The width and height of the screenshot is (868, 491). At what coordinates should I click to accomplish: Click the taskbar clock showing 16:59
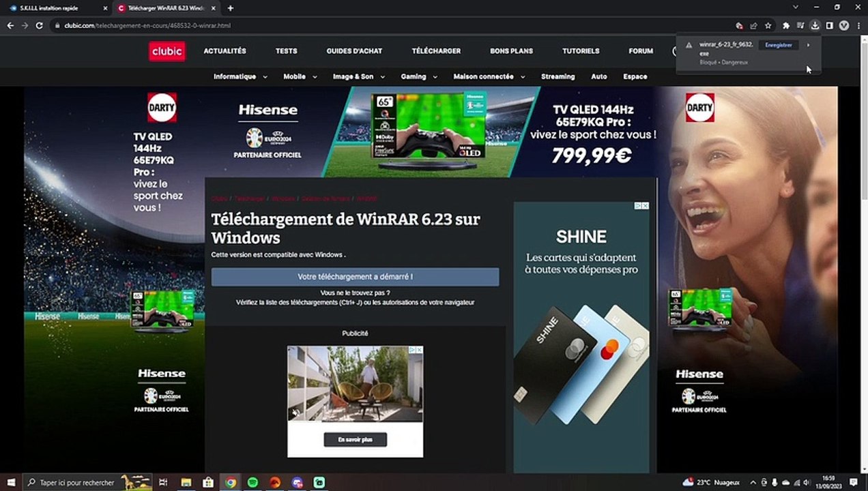click(x=829, y=482)
